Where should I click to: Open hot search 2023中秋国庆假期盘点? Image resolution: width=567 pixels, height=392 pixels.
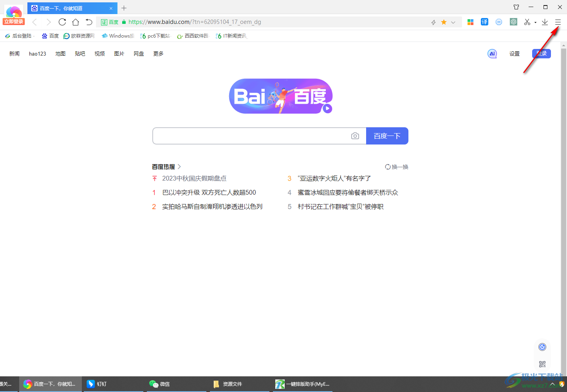(x=194, y=178)
